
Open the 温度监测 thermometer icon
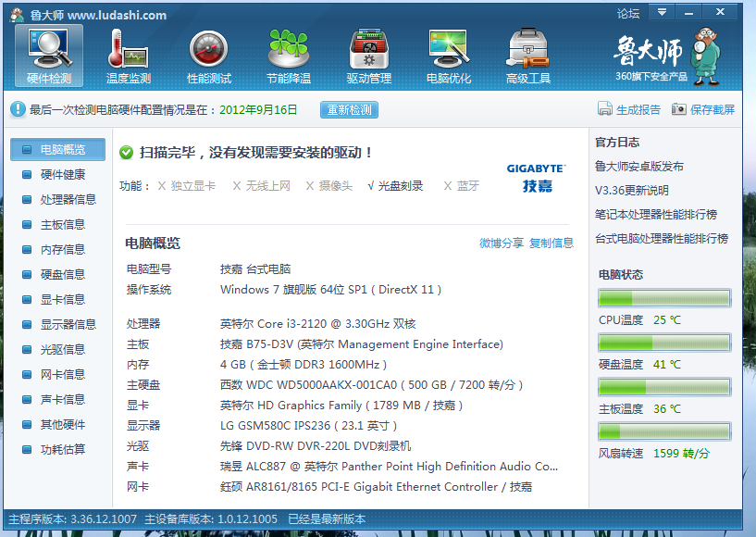pos(129,56)
